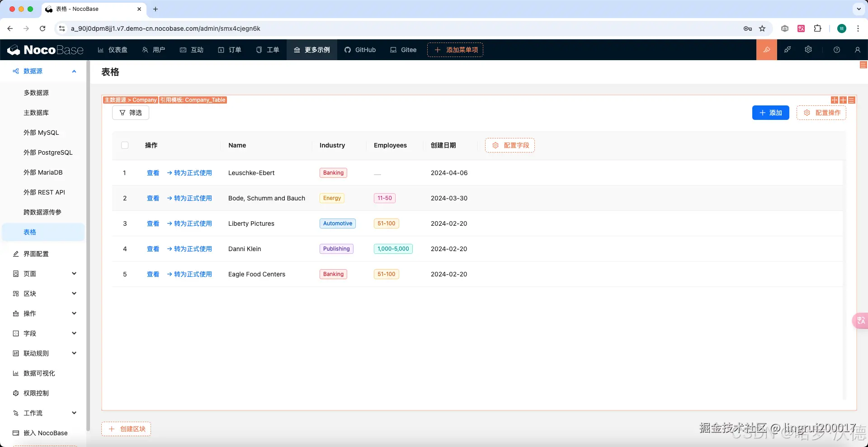Open the GitHub menu item

(x=360, y=50)
